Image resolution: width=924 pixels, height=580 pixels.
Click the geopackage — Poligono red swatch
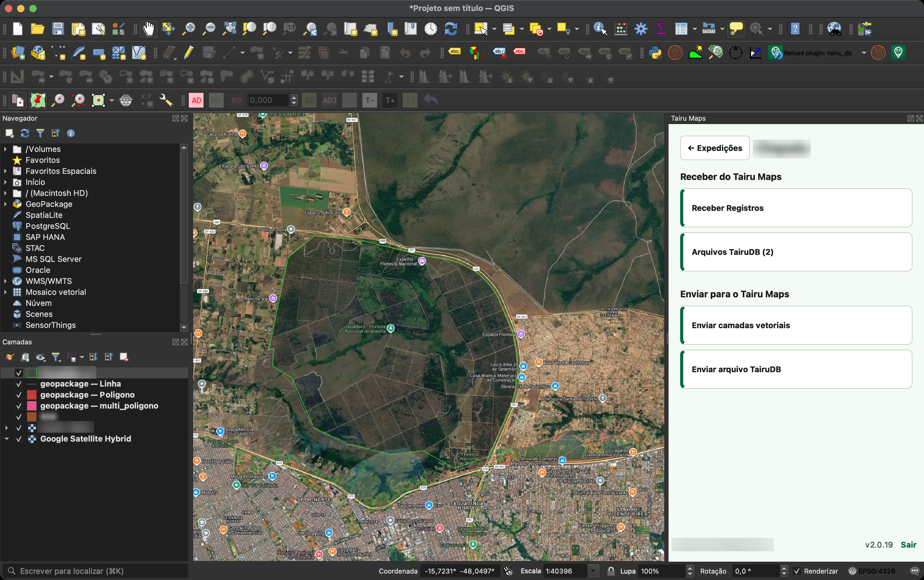point(32,395)
